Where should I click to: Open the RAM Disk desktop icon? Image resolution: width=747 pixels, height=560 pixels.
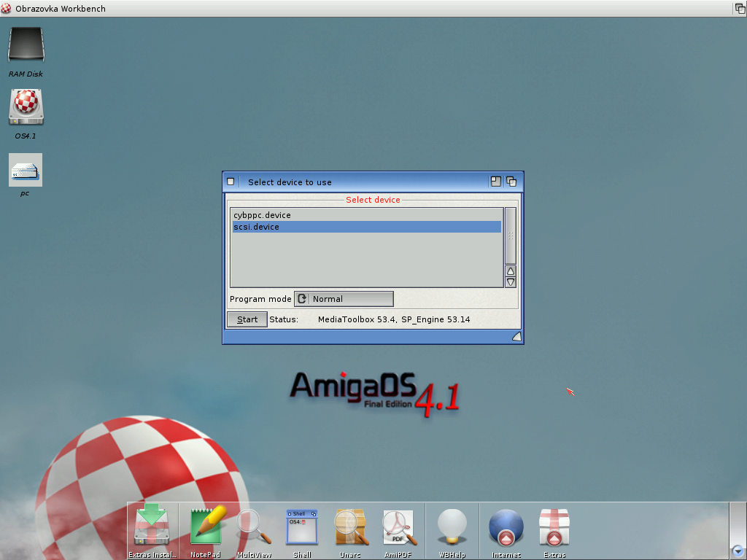[x=26, y=46]
